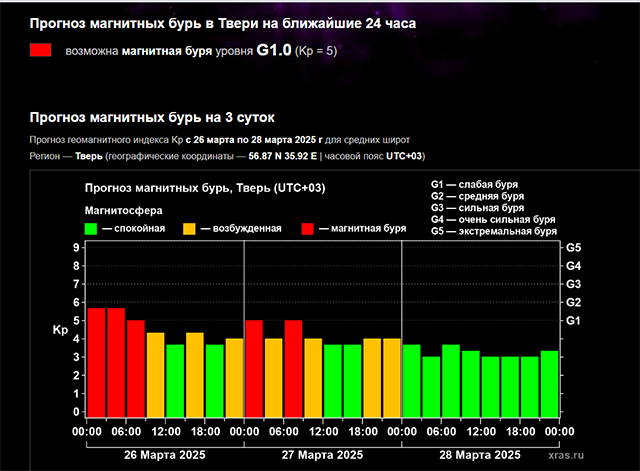Click the time zone 'UTC+03' in the region line
This screenshot has height=471, width=640.
coord(404,156)
